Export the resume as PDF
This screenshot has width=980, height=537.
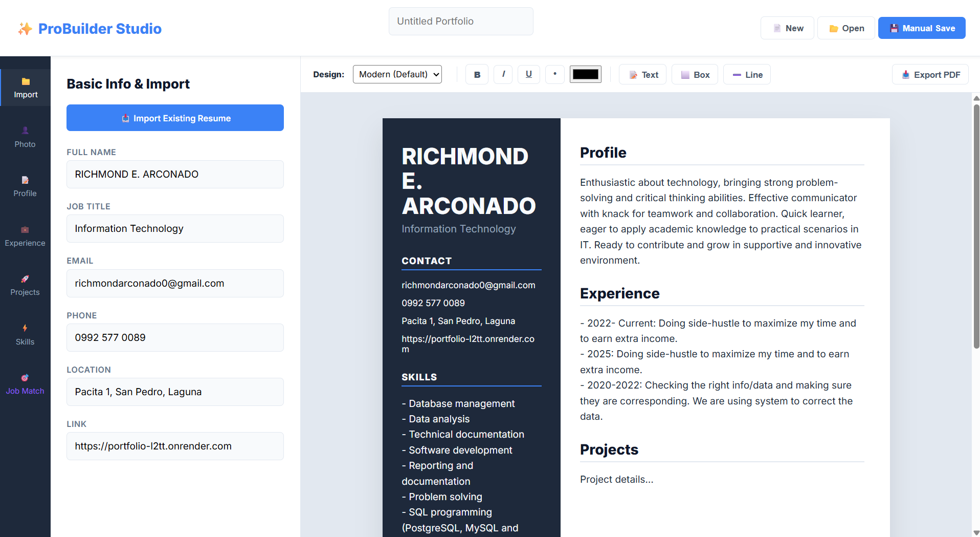tap(930, 75)
